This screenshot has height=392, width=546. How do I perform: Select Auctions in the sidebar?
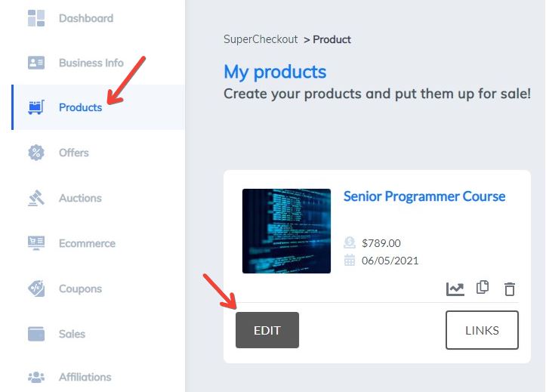80,198
